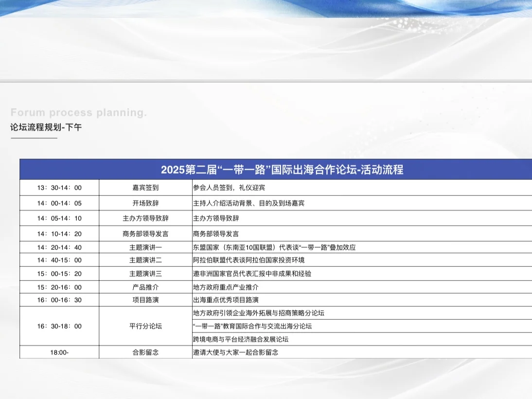
Task: Click the time cell '16：30-18：00'
Action: pos(59,327)
